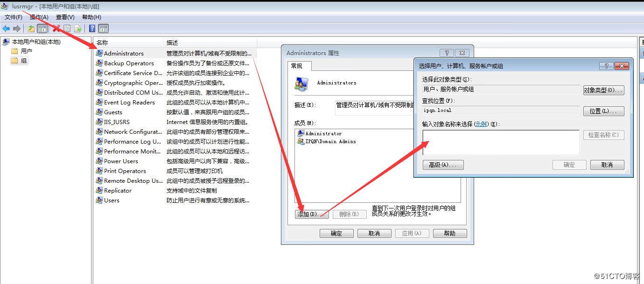The width and height of the screenshot is (644, 284).
Task: Select the 用户 folder in tree
Action: tap(27, 51)
